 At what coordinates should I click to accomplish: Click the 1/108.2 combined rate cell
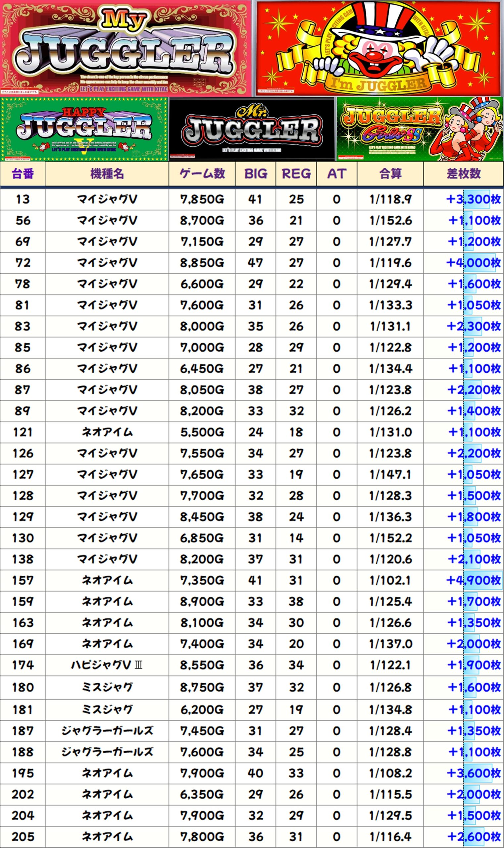[390, 773]
